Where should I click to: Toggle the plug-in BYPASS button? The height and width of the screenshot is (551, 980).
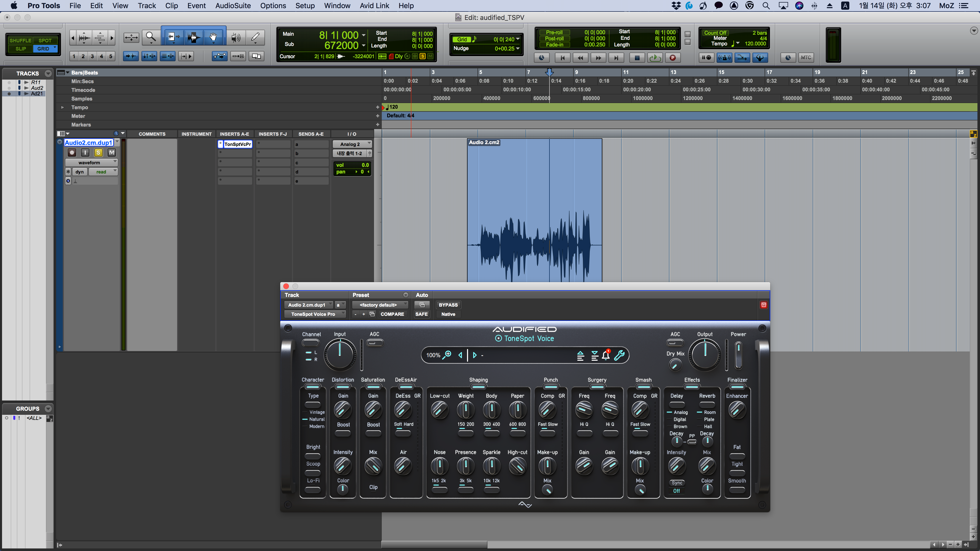pyautogui.click(x=448, y=305)
